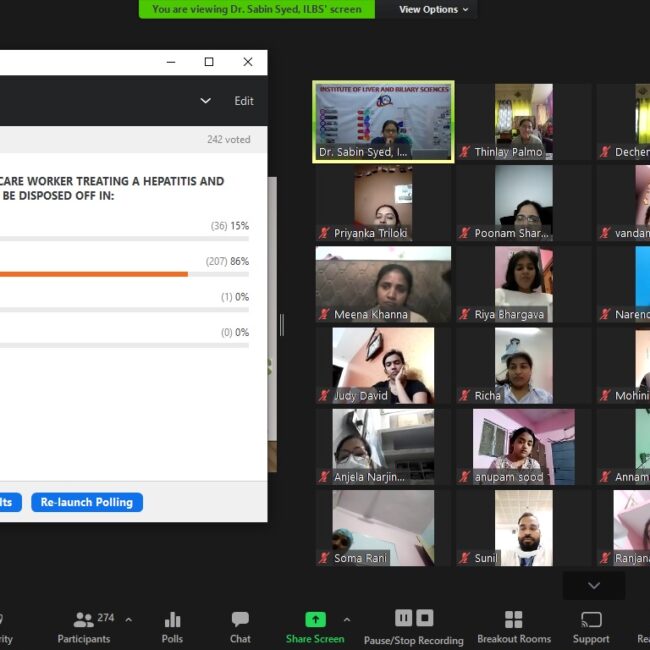Open Breakout Rooms icon

click(x=513, y=620)
